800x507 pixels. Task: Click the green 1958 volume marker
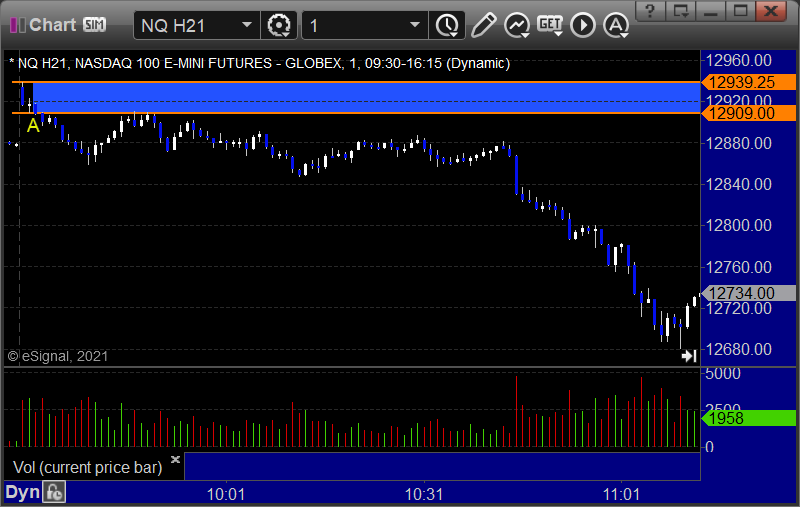tap(748, 418)
